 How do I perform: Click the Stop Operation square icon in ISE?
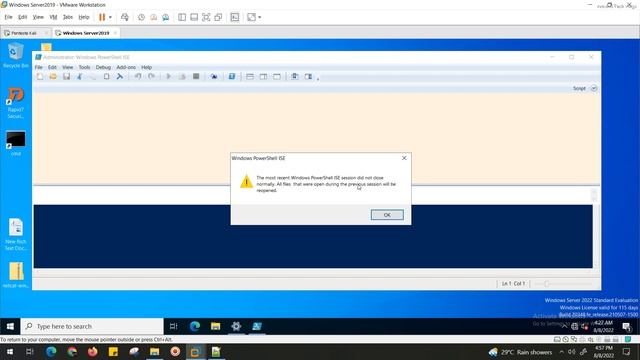(196, 76)
